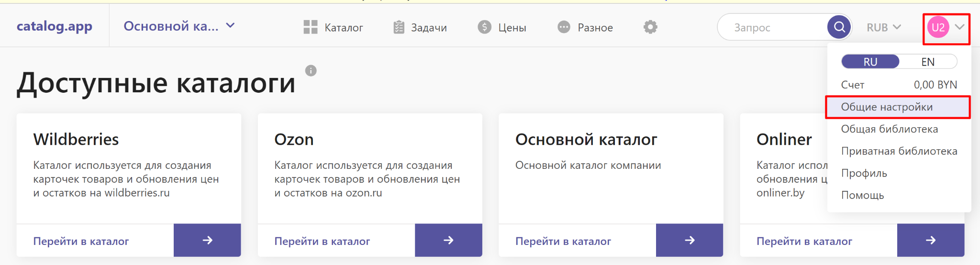Image resolution: width=980 pixels, height=265 pixels.
Task: Click the info icon beside Доступные каталоги
Action: coord(311,71)
